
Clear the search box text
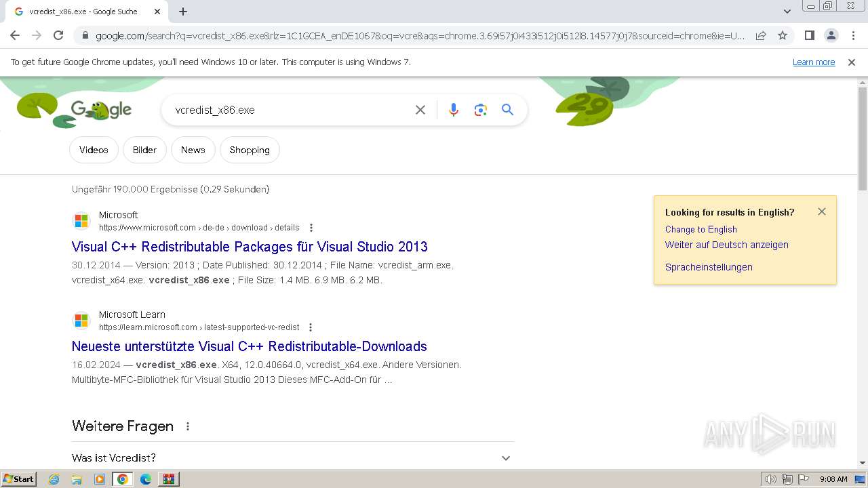click(420, 110)
